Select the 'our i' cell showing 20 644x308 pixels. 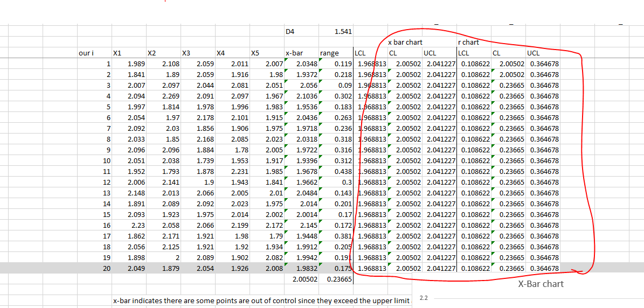pos(94,268)
